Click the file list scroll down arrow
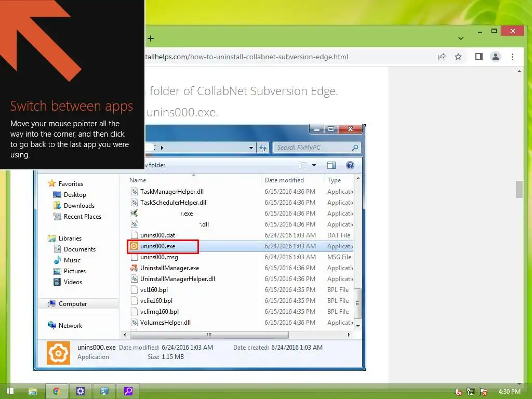The width and height of the screenshot is (532, 399). (357, 326)
